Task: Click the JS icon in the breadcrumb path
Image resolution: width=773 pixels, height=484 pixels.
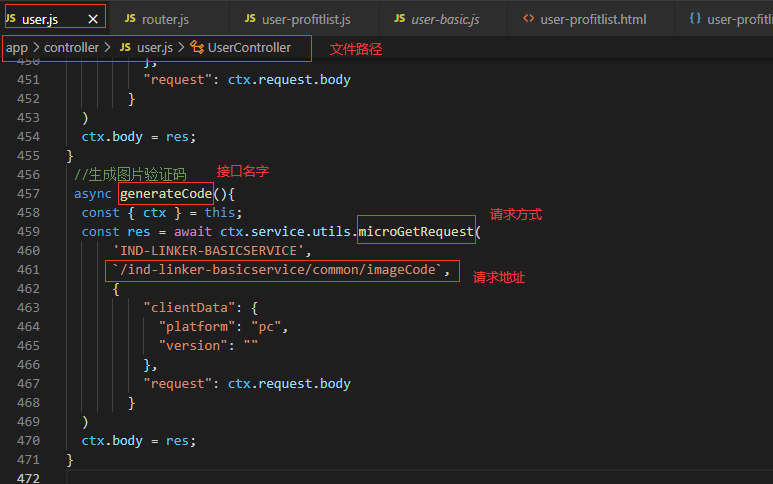Action: 125,47
